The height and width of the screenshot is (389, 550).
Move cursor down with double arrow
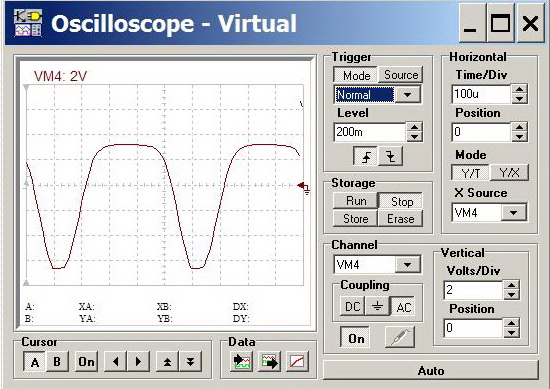(x=190, y=361)
